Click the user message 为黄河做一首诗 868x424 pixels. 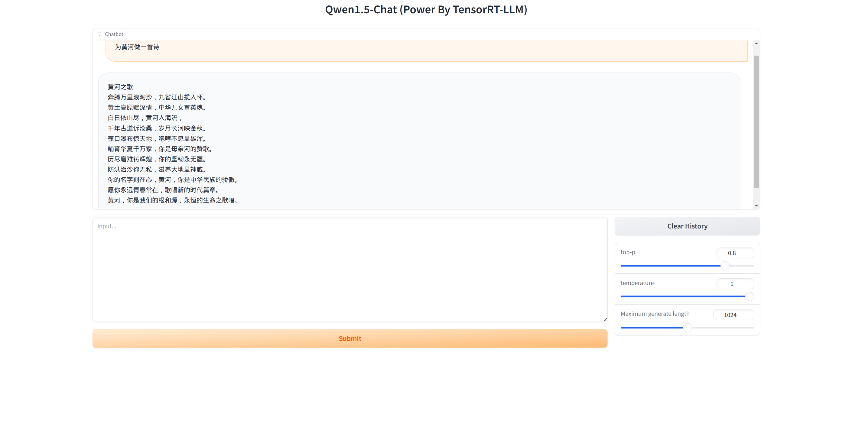click(137, 47)
